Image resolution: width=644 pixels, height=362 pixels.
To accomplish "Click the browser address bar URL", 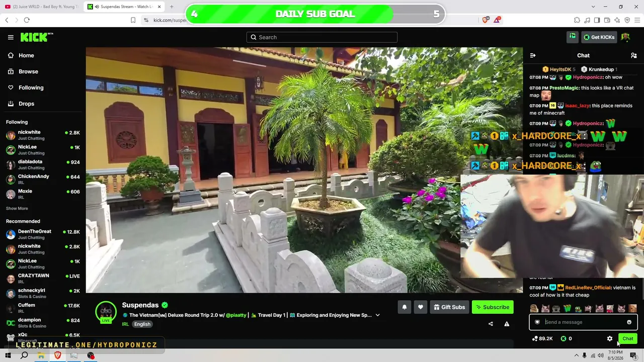I will (170, 20).
